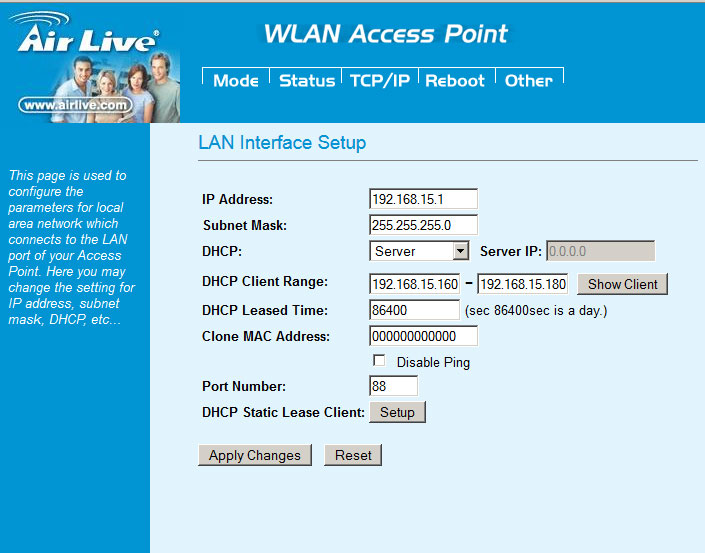Edit the DHCP Client Range end address
Viewport: 705px width, 553px height.
coord(522,284)
